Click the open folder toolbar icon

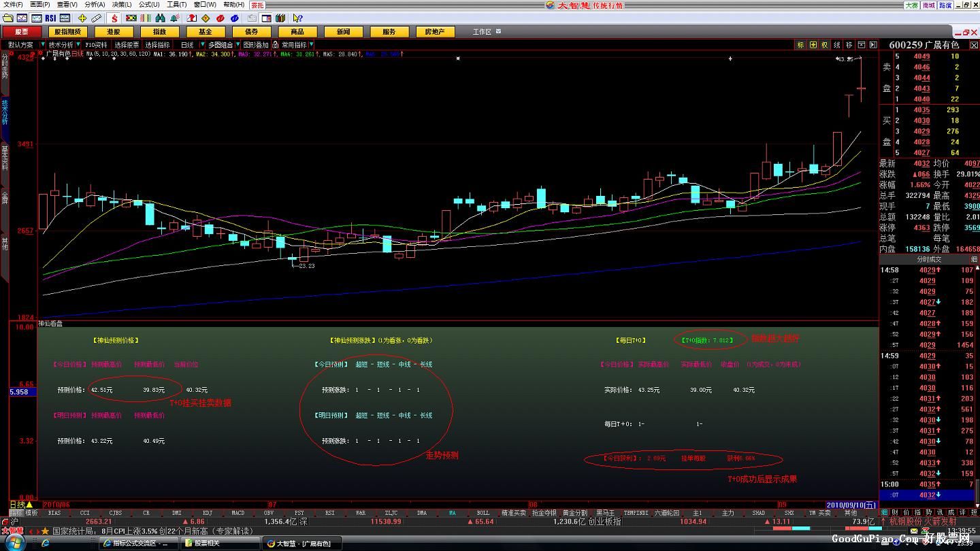[x=8, y=18]
